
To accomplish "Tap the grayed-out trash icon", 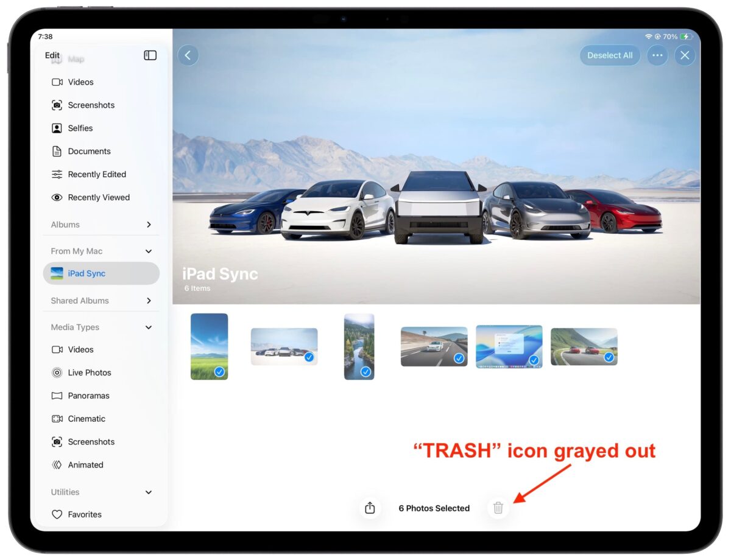I will 498,508.
